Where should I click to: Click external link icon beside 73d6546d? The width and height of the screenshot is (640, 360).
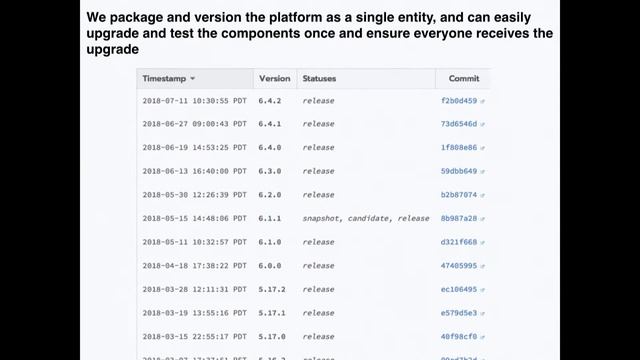pyautogui.click(x=482, y=124)
